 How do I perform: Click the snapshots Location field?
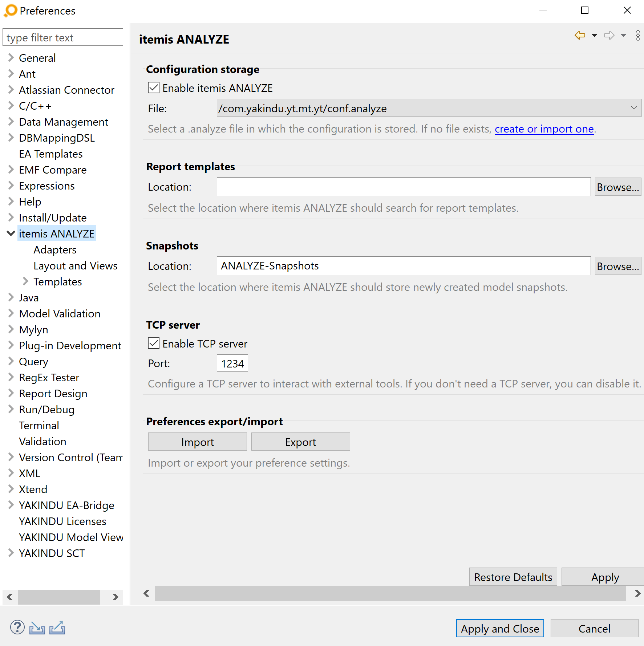click(x=404, y=266)
